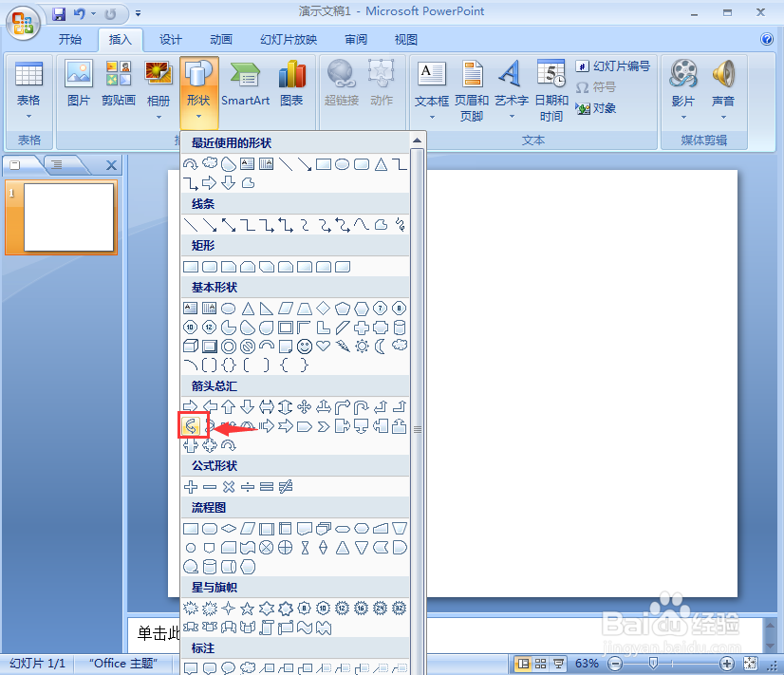The height and width of the screenshot is (675, 784).
Task: Insert SmartArt graphic
Action: (245, 84)
